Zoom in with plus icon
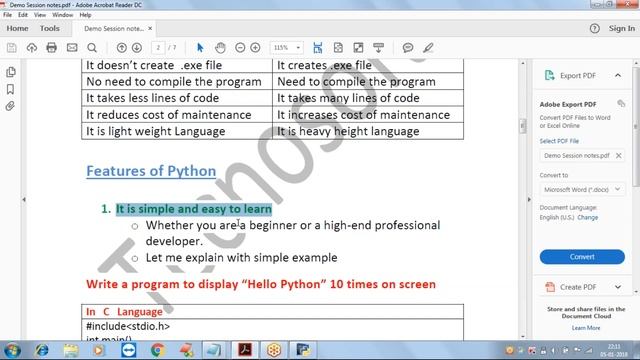Image resolution: width=640 pixels, height=360 pixels. (256, 48)
